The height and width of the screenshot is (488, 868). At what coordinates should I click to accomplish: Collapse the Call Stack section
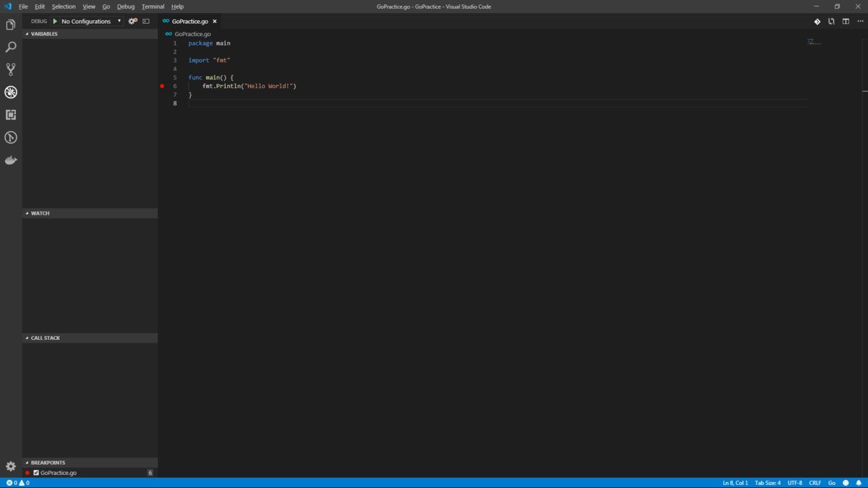(x=90, y=338)
